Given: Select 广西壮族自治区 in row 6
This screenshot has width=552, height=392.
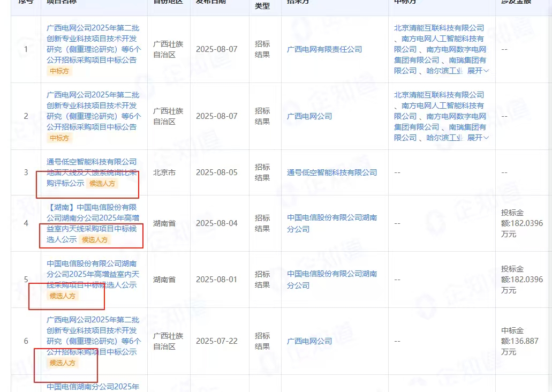Looking at the screenshot, I should click(168, 341).
